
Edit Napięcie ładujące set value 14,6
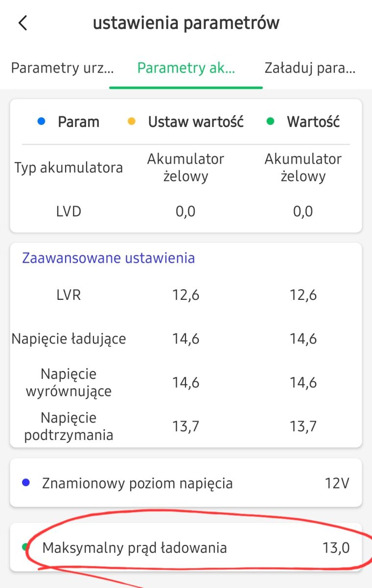(186, 339)
